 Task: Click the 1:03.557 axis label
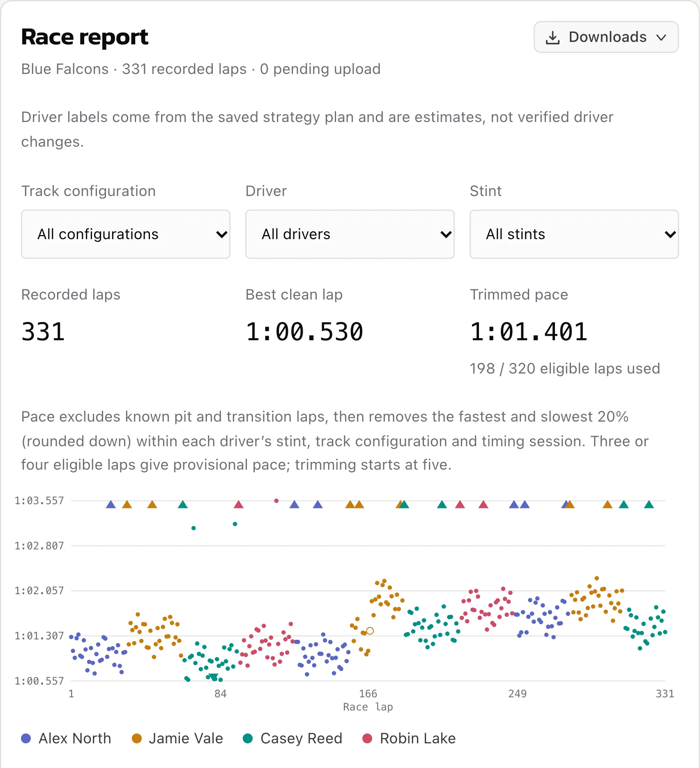click(x=39, y=500)
